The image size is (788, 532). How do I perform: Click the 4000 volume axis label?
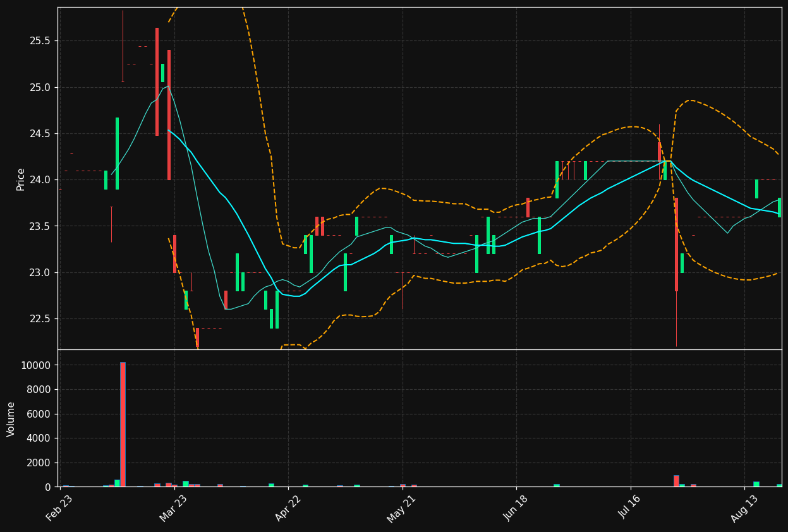(39, 438)
